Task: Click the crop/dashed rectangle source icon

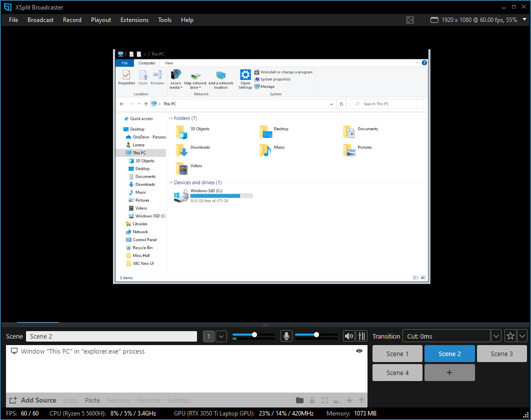Action: pyautogui.click(x=337, y=401)
